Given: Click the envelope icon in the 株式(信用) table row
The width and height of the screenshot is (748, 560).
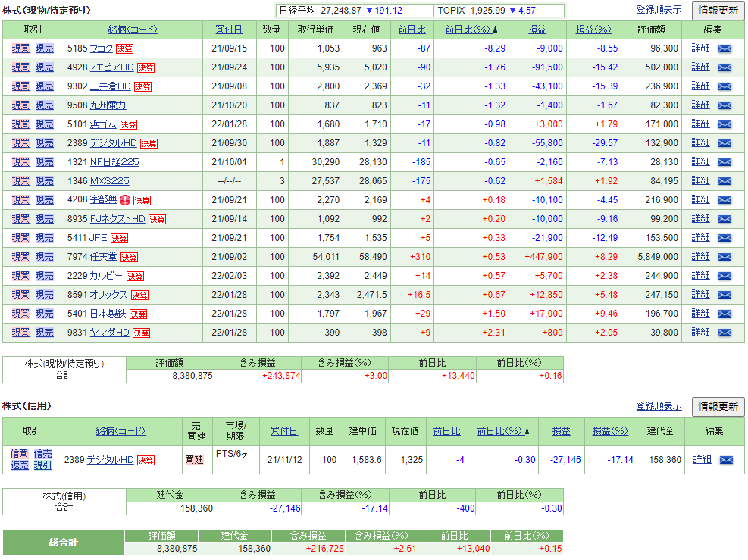Looking at the screenshot, I should [x=726, y=460].
